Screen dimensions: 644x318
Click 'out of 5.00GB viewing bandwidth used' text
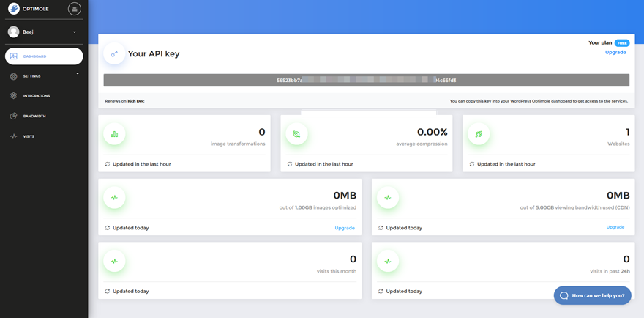[575, 208]
